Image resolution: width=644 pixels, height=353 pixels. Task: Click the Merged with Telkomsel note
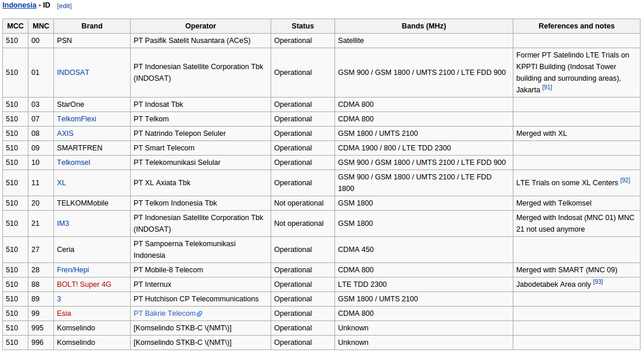577,203
